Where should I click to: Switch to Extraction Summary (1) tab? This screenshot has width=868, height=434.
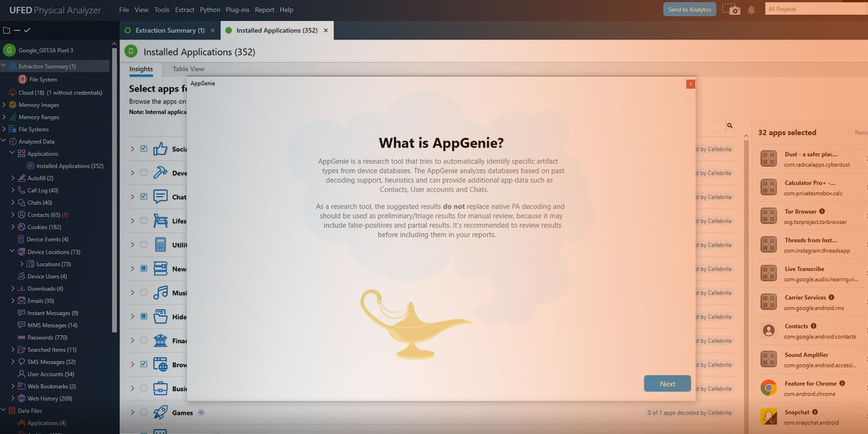[x=169, y=30]
